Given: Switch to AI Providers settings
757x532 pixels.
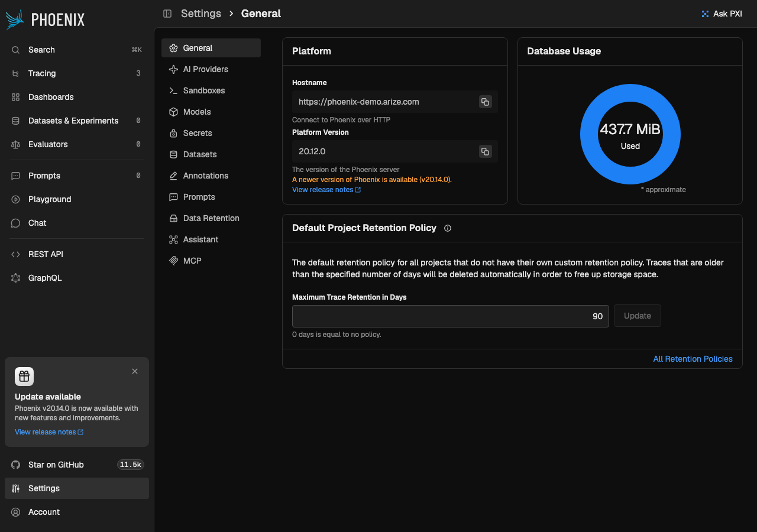Looking at the screenshot, I should [211, 69].
